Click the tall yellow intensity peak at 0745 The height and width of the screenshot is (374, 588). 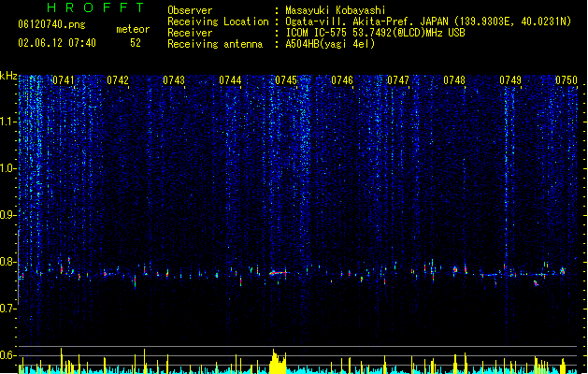278,362
